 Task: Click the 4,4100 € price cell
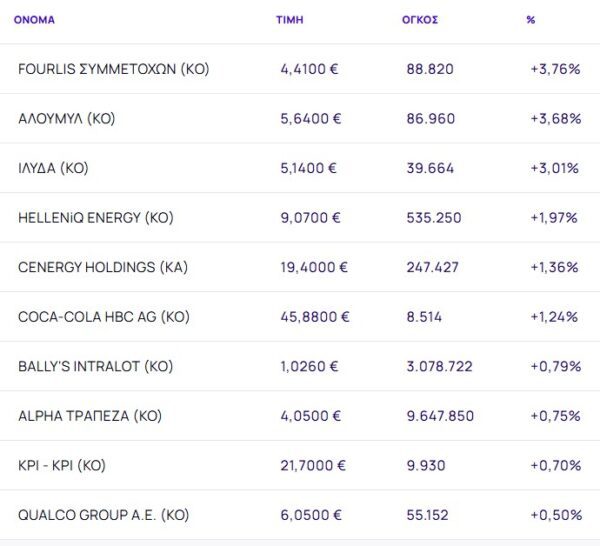311,69
